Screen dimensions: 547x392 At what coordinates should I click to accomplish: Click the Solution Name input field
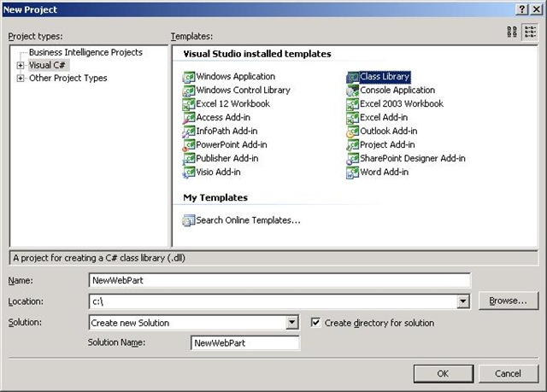pos(245,342)
